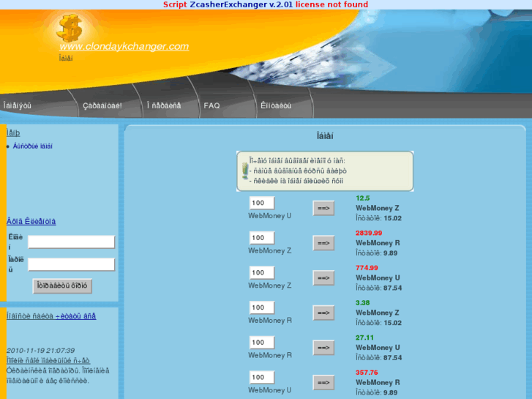Click the red 774.99 exchange rate value
The width and height of the screenshot is (532, 399).
[x=367, y=268]
